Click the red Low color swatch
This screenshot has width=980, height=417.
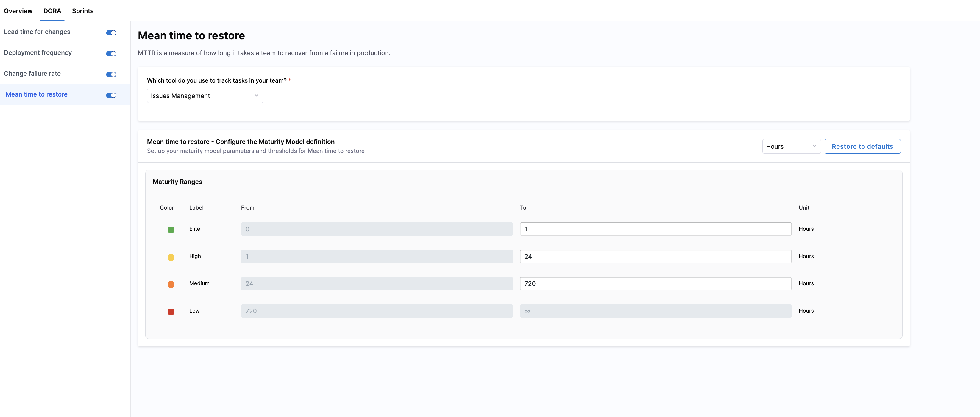[x=171, y=312]
